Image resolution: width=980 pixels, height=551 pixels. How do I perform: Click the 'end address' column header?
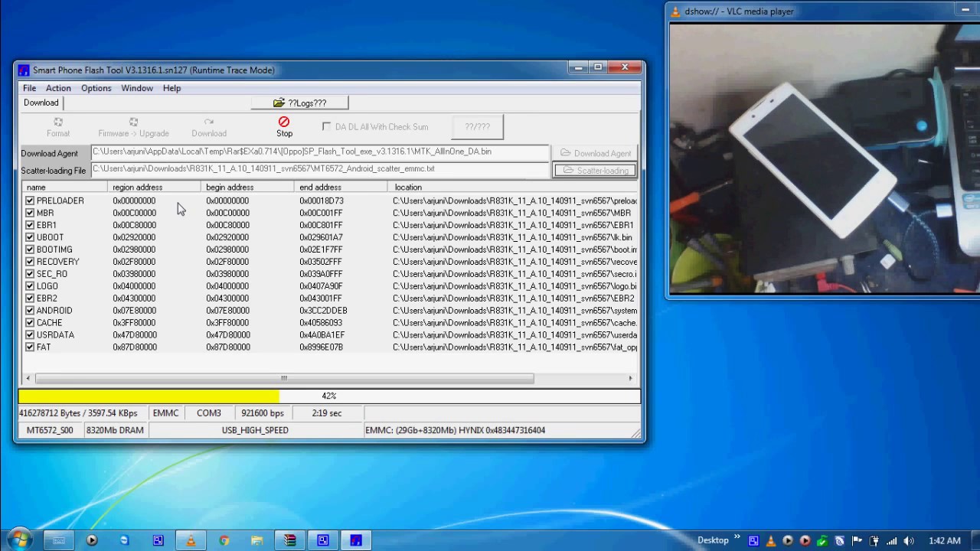pyautogui.click(x=341, y=187)
